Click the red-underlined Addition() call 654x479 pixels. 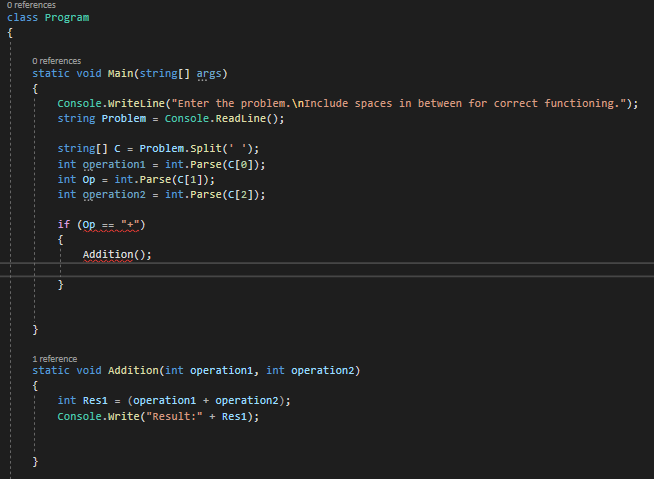coord(108,255)
